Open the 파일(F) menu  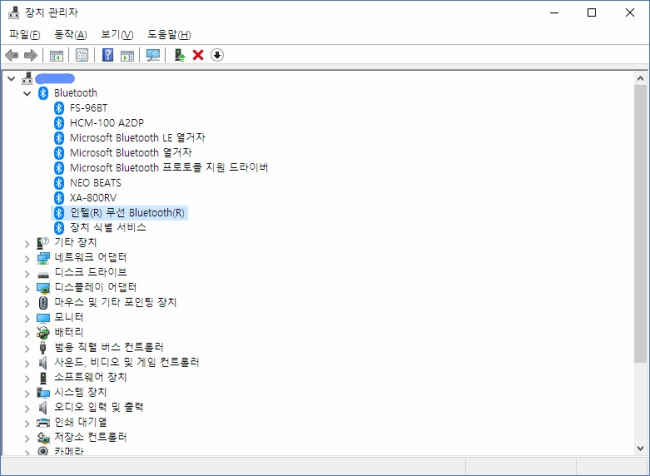pos(24,34)
